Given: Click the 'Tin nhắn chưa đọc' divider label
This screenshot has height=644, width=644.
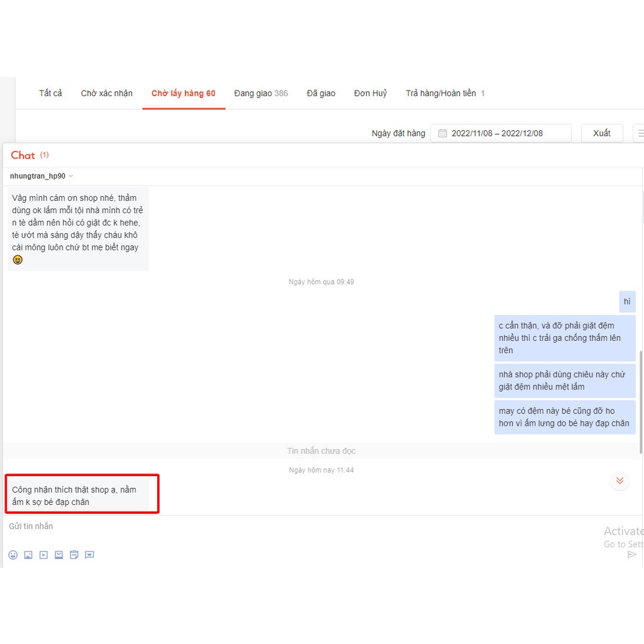Looking at the screenshot, I should coord(321,451).
